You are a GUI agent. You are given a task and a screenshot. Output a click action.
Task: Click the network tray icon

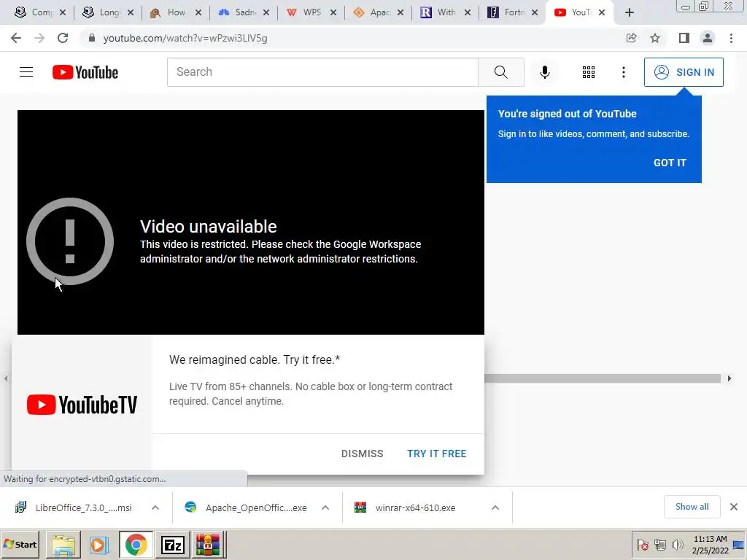pyautogui.click(x=659, y=544)
